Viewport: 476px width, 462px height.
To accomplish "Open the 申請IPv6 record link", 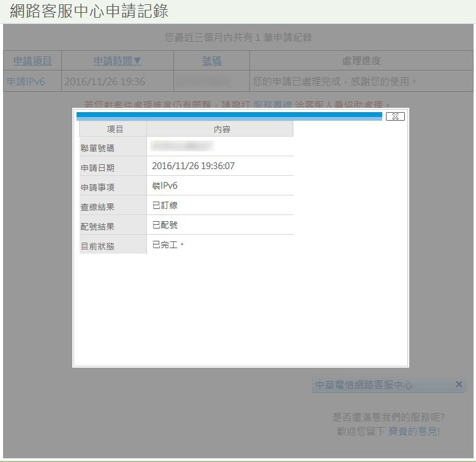I will tap(26, 81).
